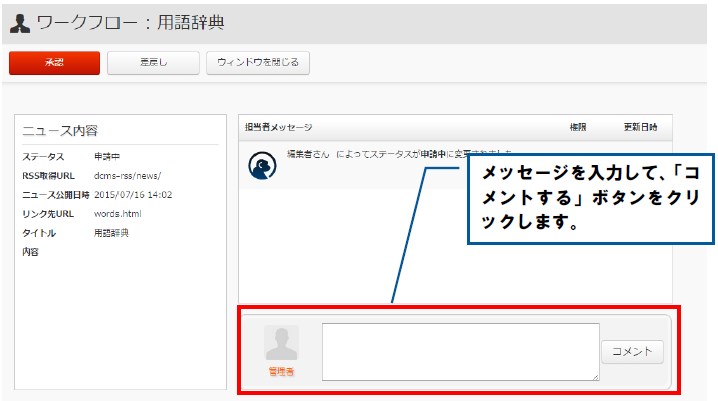The width and height of the screenshot is (718, 401).
Task: Close window with ウィンドウを閉じる button
Action: click(258, 63)
